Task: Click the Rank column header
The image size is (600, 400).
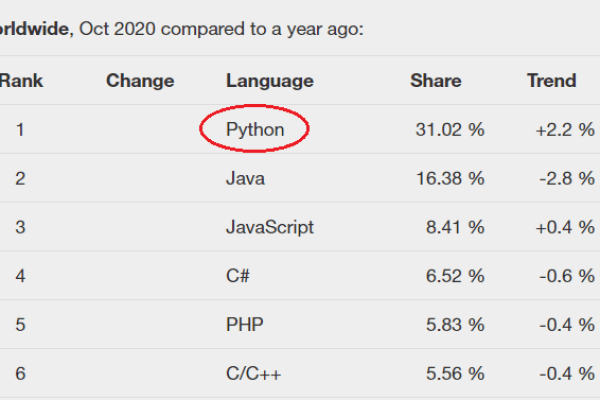Action: tap(21, 81)
